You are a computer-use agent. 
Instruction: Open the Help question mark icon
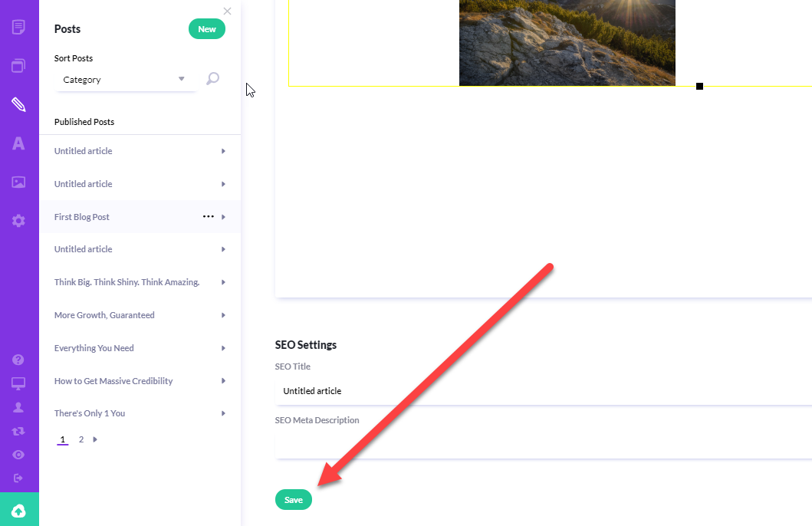[x=18, y=360]
